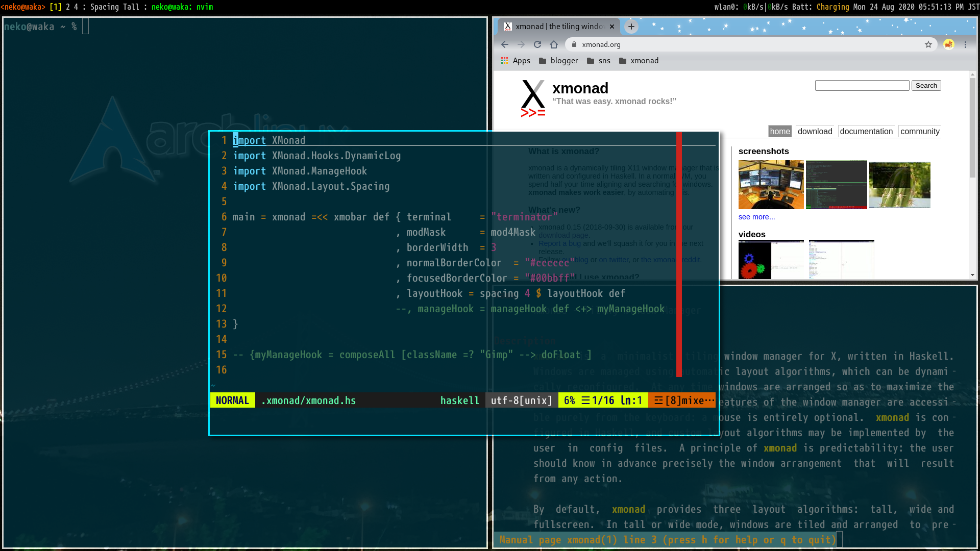Viewport: 980px width, 551px height.
Task: Open the documentation nav tab
Action: tap(866, 131)
